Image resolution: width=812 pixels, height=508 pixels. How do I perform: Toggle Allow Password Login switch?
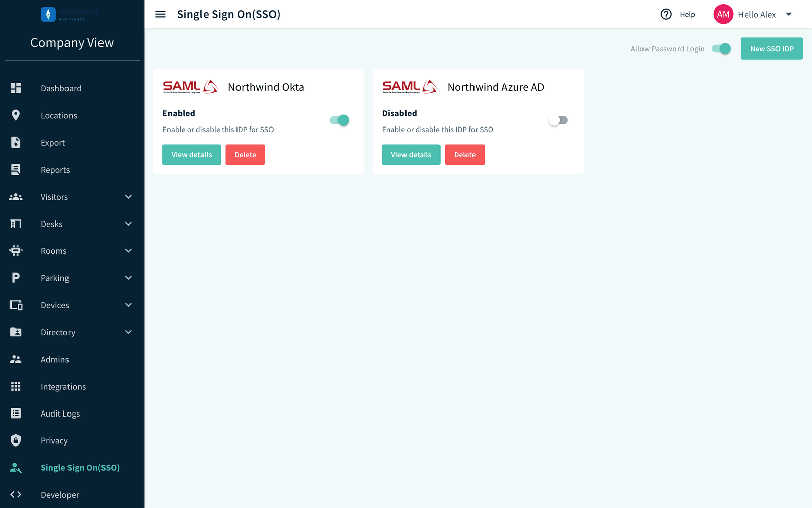(721, 49)
